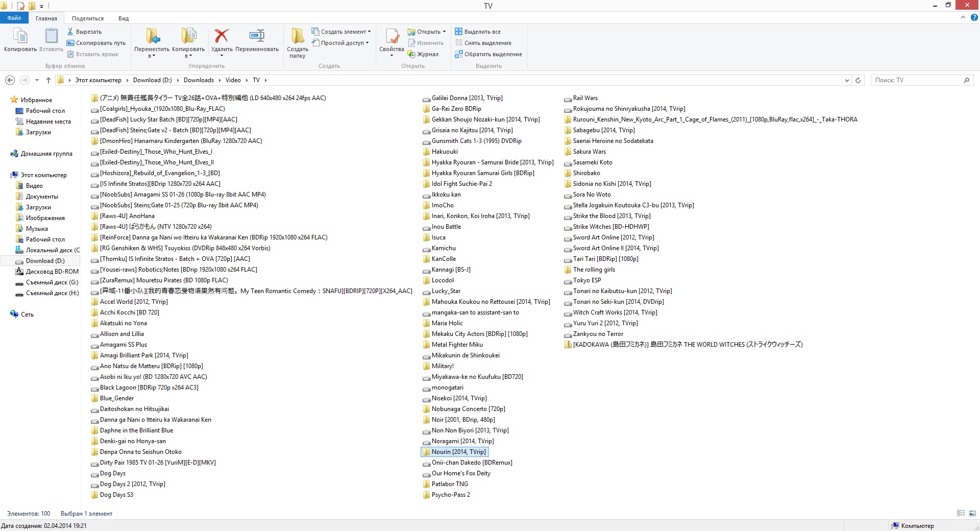Switch to the Share (Поделиться) tab
The height and width of the screenshot is (531, 980).
pos(88,18)
